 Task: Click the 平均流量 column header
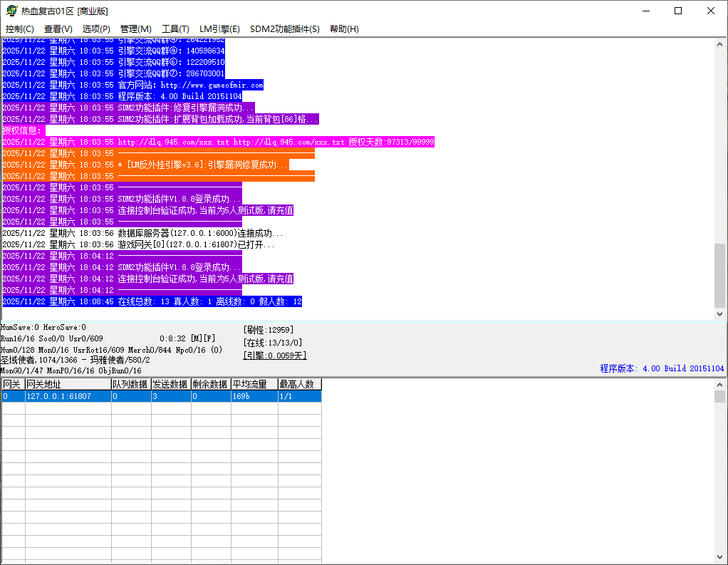254,385
